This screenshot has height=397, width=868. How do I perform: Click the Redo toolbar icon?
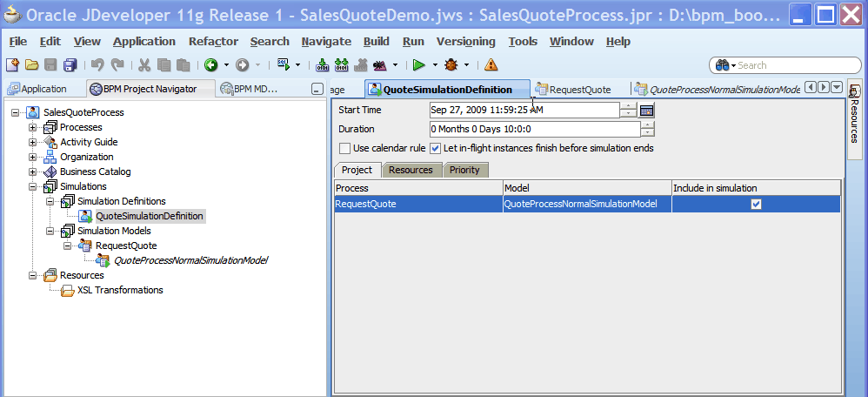click(x=117, y=65)
